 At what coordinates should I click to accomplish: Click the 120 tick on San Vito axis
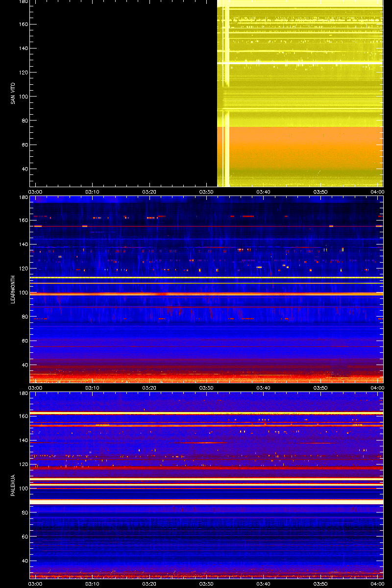23,73
